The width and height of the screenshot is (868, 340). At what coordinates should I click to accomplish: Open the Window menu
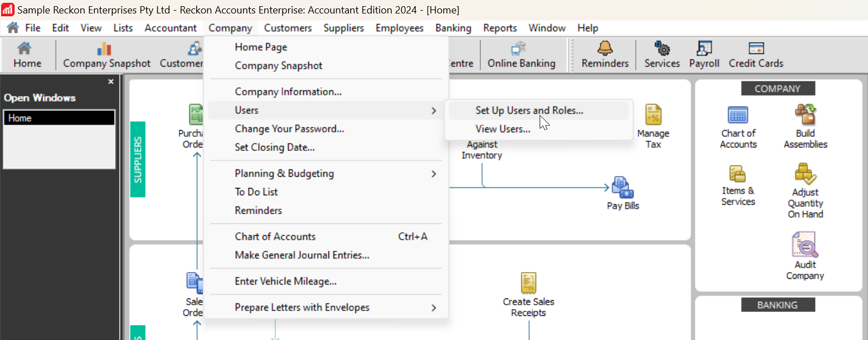(x=547, y=27)
